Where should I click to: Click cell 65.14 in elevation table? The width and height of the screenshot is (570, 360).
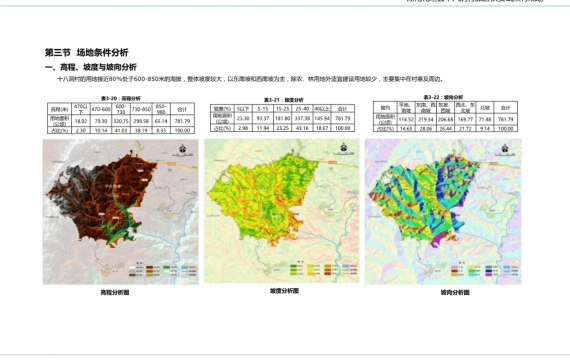(x=161, y=121)
